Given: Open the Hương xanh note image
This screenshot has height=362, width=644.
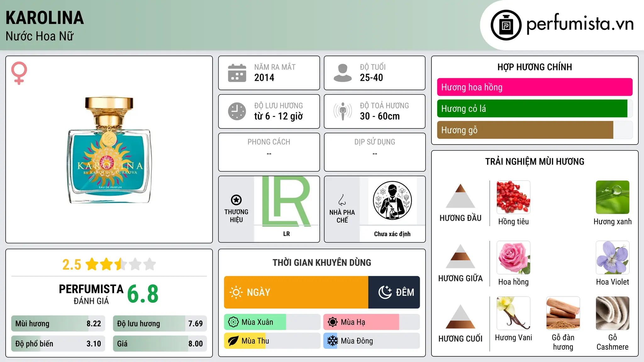Looking at the screenshot, I should [x=613, y=197].
